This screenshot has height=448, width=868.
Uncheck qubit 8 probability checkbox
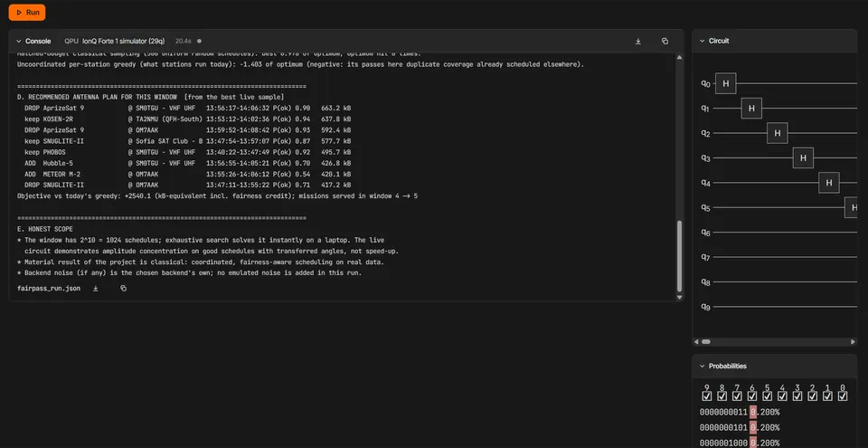[x=722, y=396]
